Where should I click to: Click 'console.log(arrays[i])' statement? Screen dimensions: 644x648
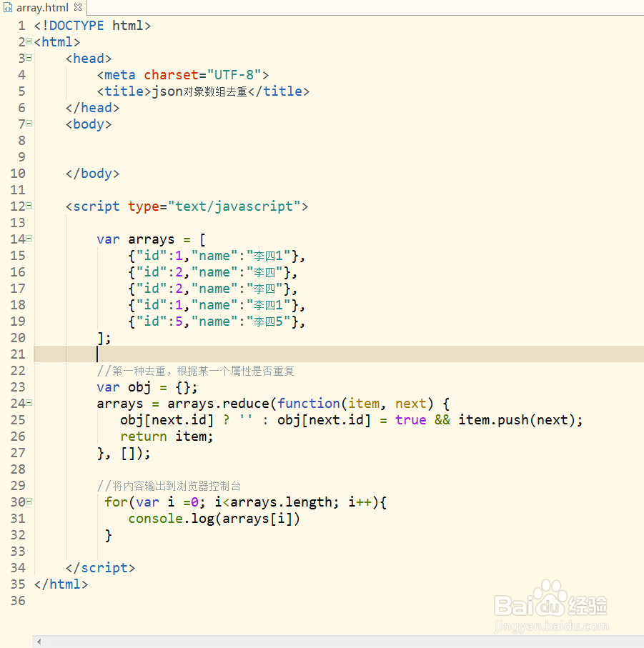point(214,519)
